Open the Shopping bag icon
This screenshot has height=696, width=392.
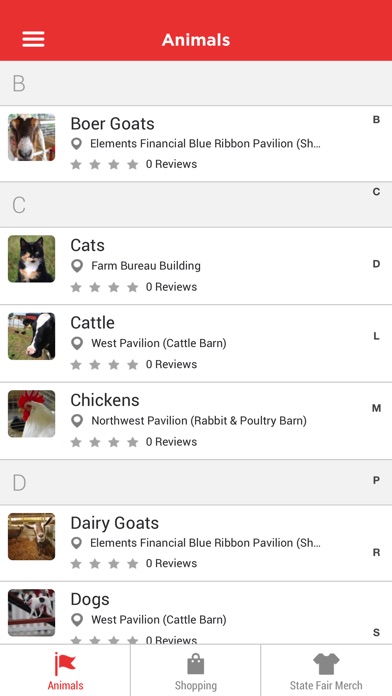pyautogui.click(x=195, y=664)
